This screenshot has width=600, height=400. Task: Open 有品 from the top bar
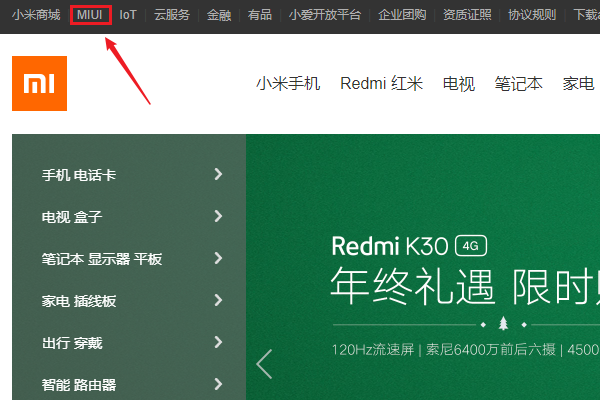coord(259,15)
